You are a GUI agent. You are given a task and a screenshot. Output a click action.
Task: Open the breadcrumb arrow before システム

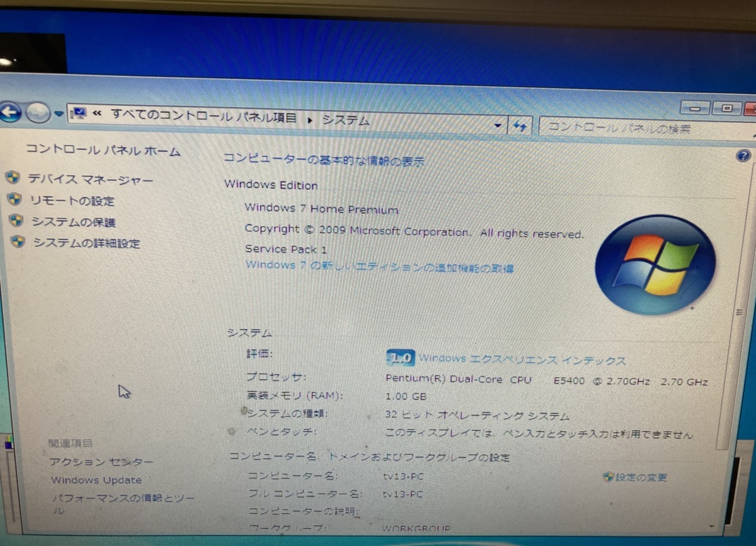[310, 120]
